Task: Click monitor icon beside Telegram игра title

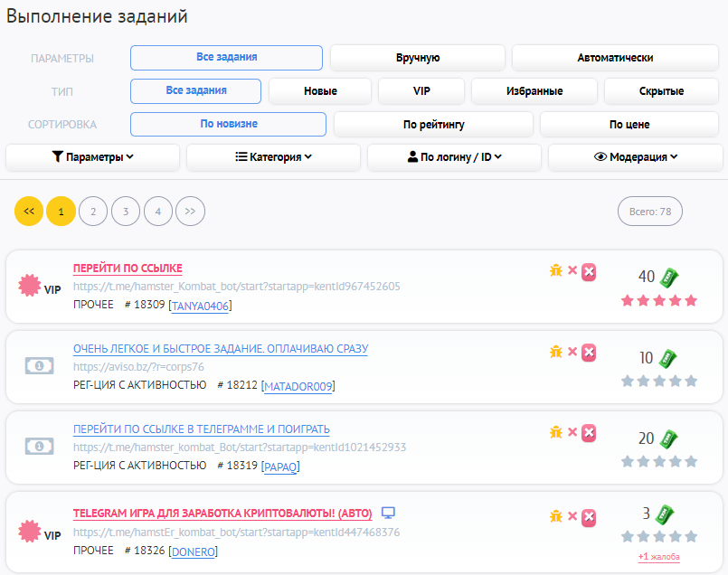Action: pyautogui.click(x=388, y=513)
